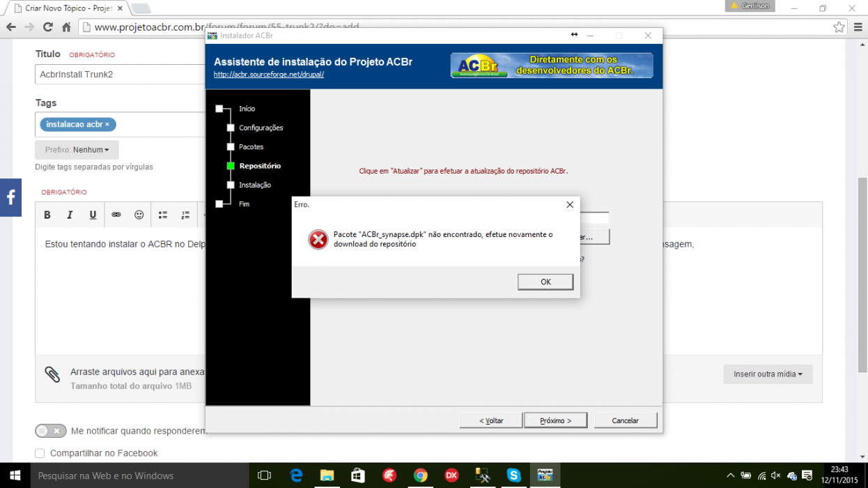The width and height of the screenshot is (868, 488).
Task: Click OK in the Erro dialog
Action: pos(545,282)
